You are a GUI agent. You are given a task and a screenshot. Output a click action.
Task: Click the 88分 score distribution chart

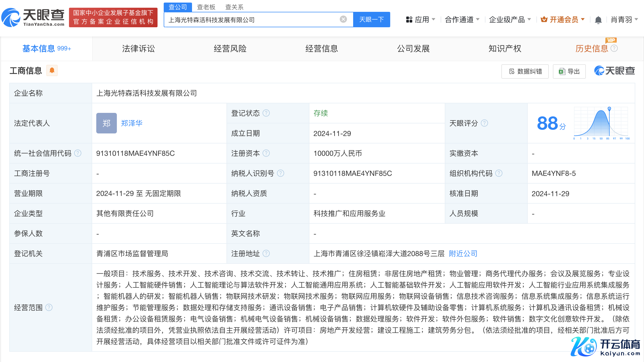point(601,123)
